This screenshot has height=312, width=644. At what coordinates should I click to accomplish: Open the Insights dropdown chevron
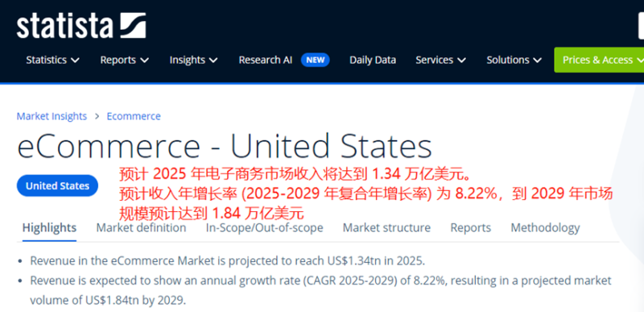pyautogui.click(x=213, y=60)
